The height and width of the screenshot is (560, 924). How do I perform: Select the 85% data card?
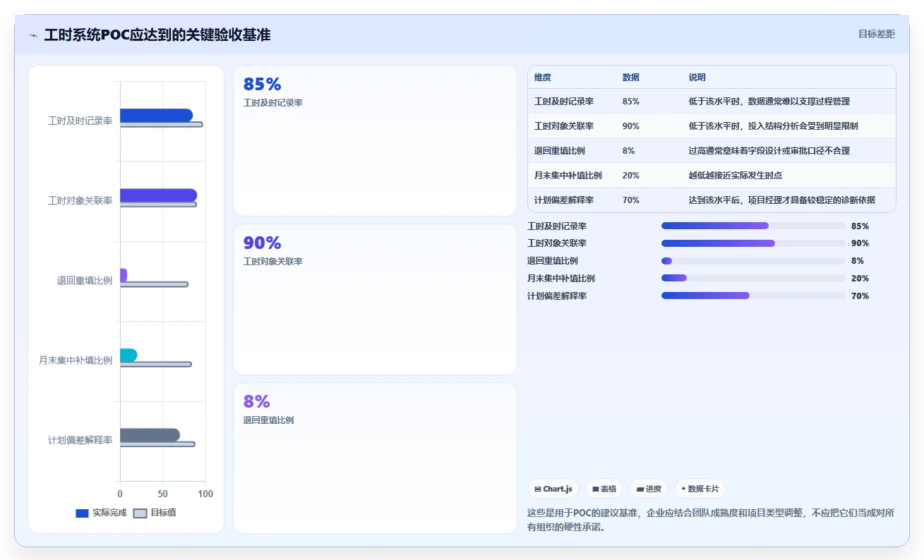375,140
